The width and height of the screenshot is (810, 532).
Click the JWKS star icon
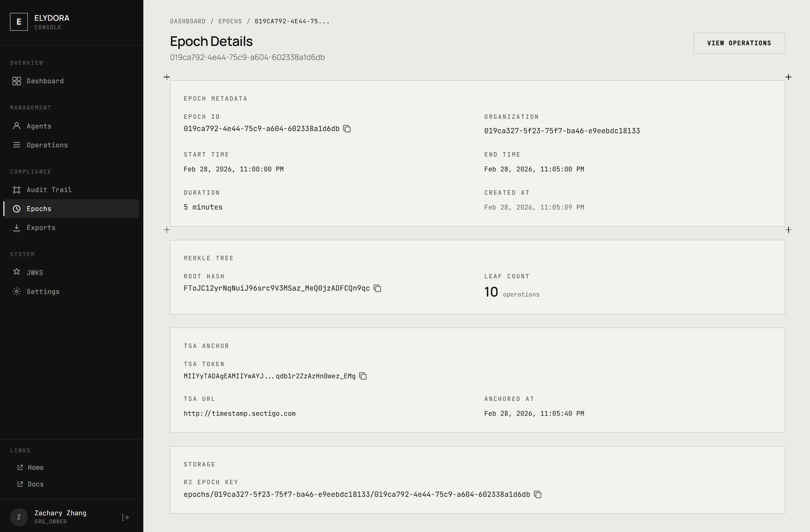tap(17, 272)
